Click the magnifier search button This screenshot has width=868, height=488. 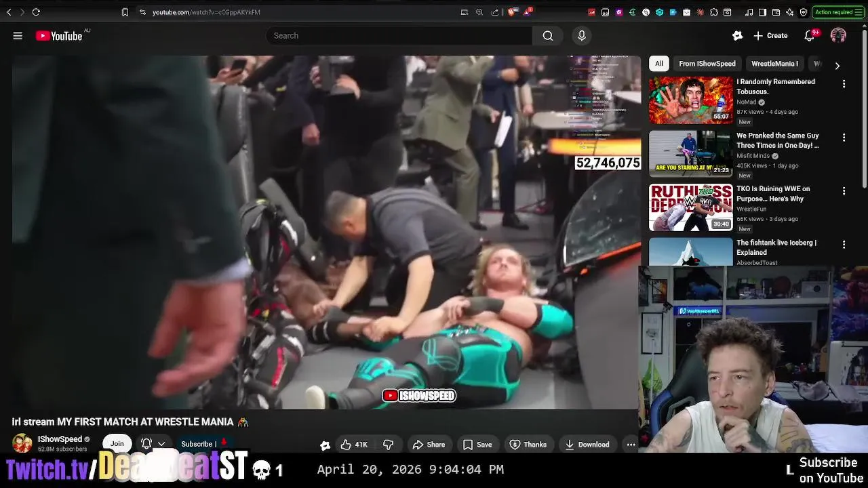pyautogui.click(x=548, y=36)
